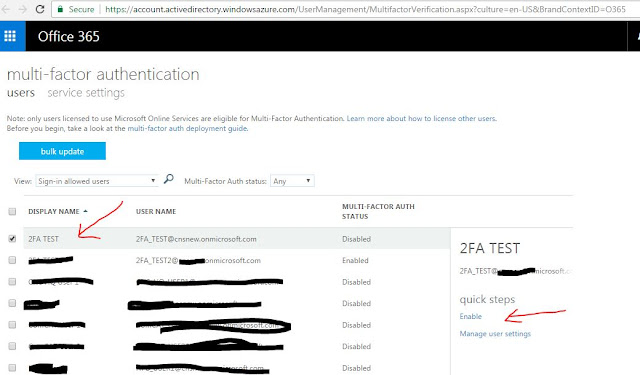This screenshot has height=375, width=640.
Task: Check the checkbox in the fifth user row
Action: pos(12,325)
